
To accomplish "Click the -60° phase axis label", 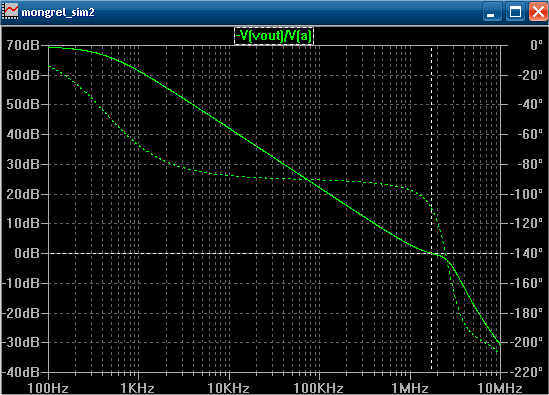I will [530, 134].
